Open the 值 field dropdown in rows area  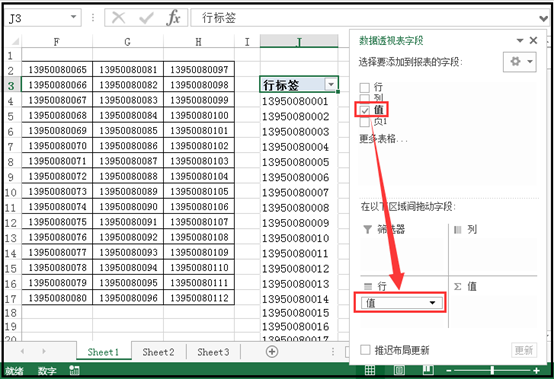[x=432, y=303]
